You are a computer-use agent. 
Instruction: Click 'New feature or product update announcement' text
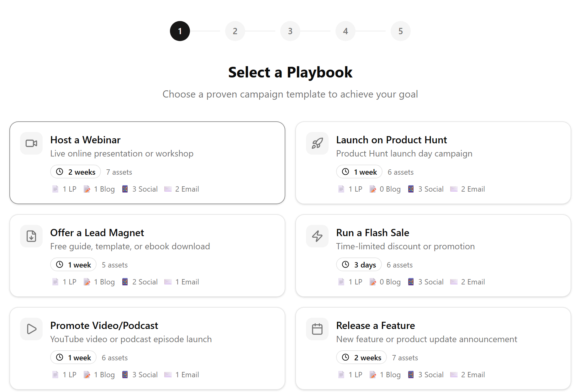[427, 339]
